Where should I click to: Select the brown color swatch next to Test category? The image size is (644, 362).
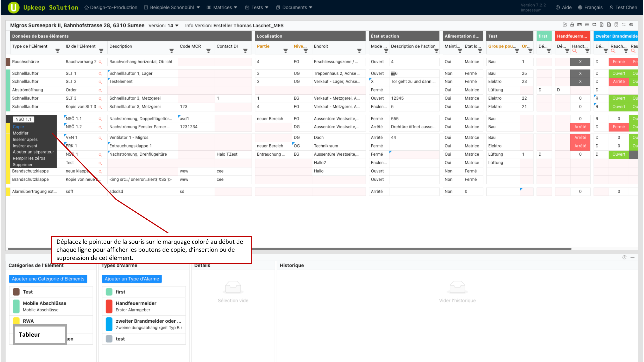[x=16, y=292]
